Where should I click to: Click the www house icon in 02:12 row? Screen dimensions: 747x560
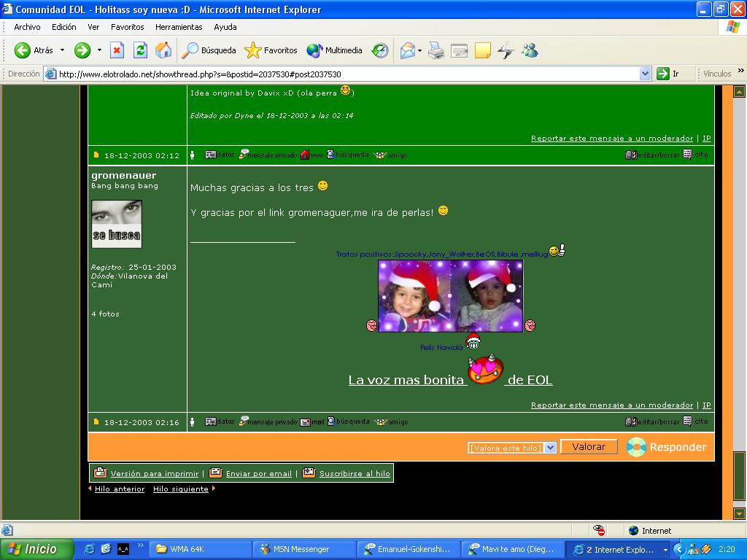(311, 155)
